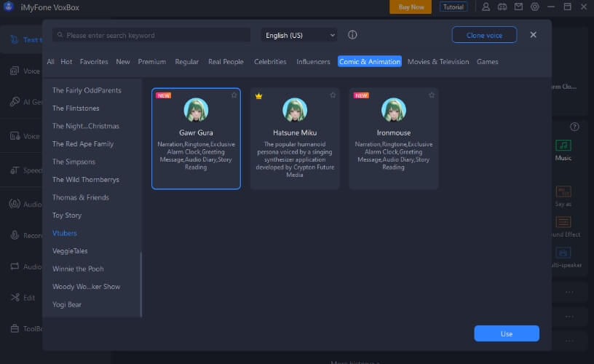
Task: Add Ironmouse to favorites
Action: [x=432, y=95]
